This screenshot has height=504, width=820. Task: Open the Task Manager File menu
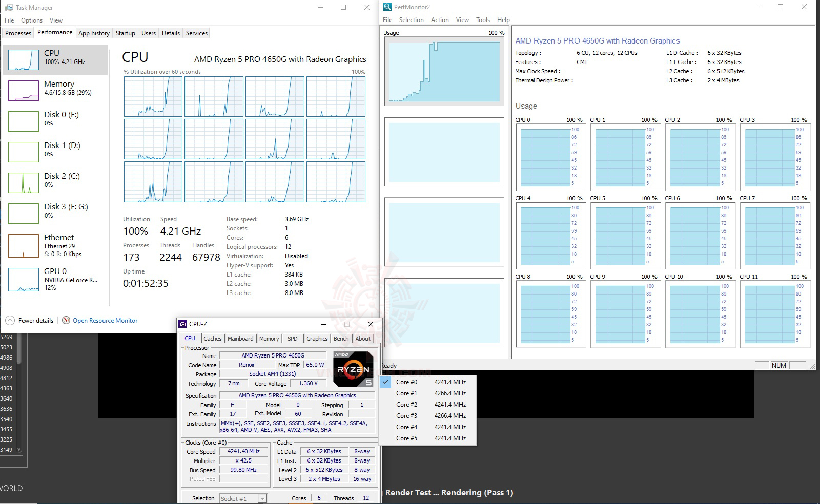[9, 20]
